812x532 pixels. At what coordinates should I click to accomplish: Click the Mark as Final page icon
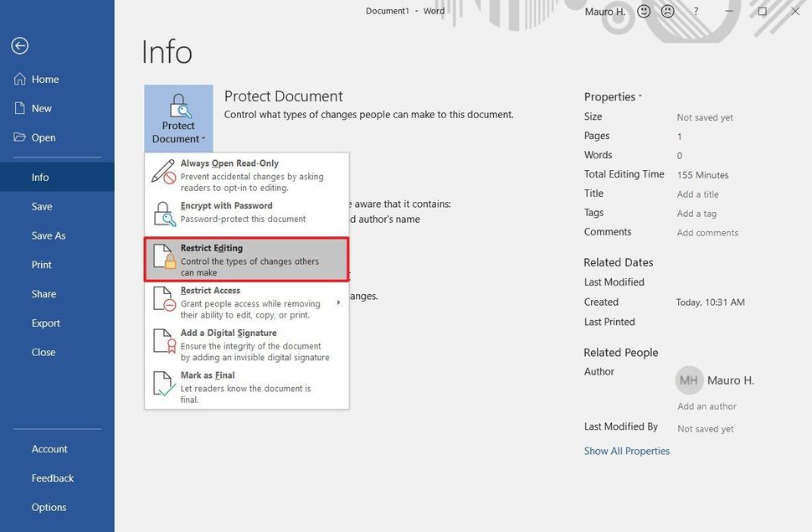[x=162, y=382]
